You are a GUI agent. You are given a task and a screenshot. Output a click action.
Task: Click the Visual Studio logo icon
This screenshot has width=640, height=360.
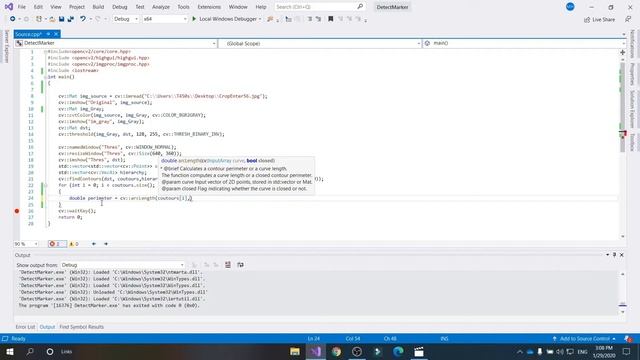8,7
